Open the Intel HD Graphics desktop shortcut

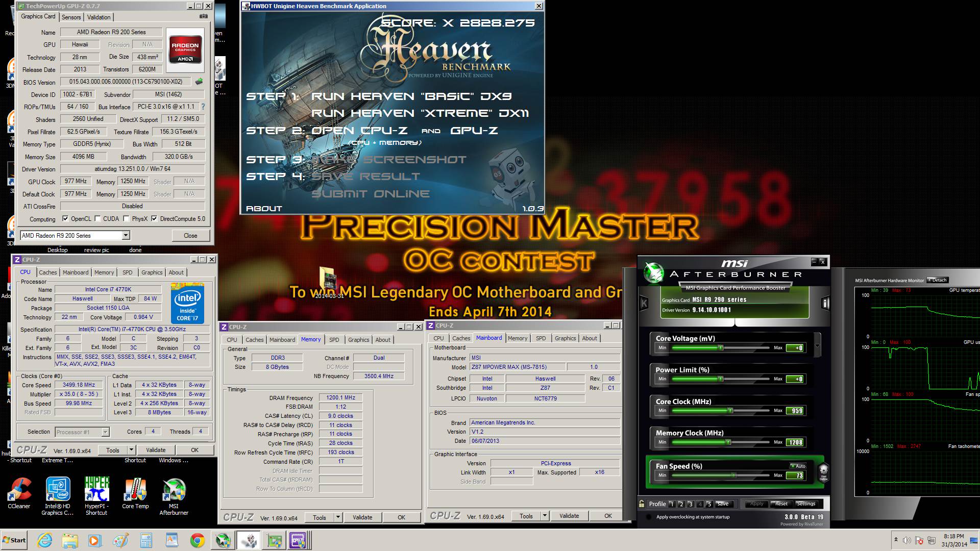[x=58, y=496]
